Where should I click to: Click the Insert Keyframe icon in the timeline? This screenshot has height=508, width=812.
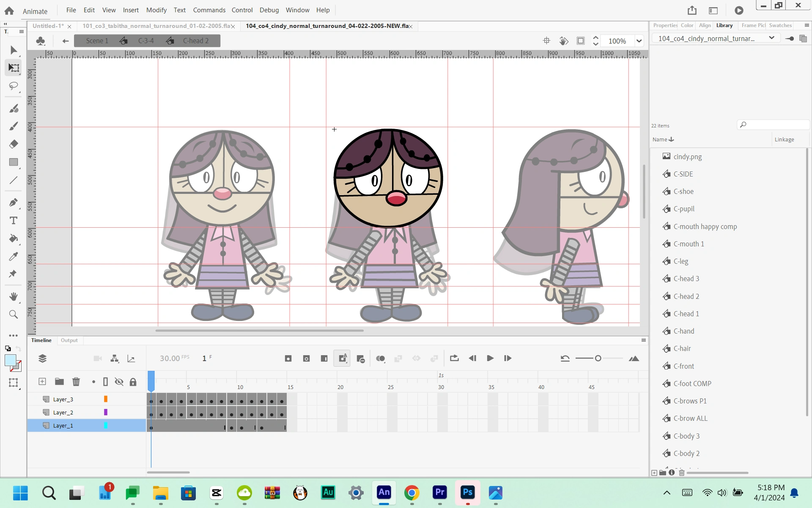tap(288, 359)
